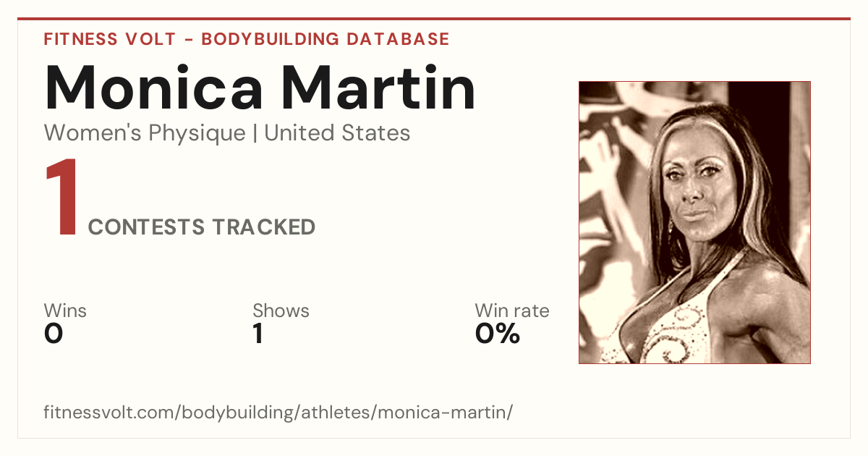Click the 0% win rate value
This screenshot has width=868, height=456.
[x=498, y=334]
